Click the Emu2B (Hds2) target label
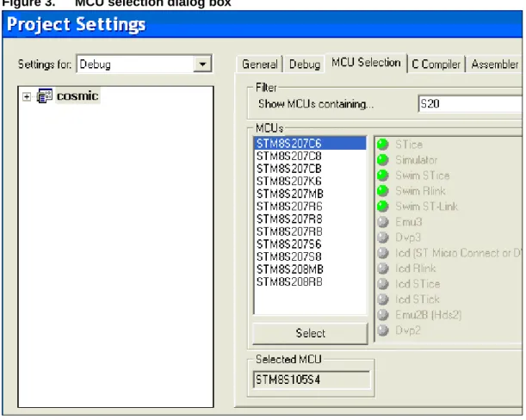The height and width of the screenshot is (420, 526). tap(429, 315)
